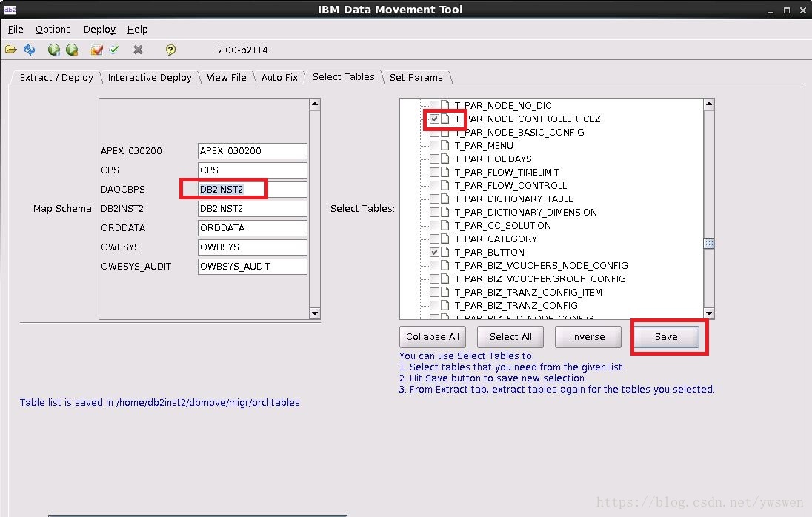Switch to the View File tab
Image resolution: width=812 pixels, height=517 pixels.
click(226, 77)
